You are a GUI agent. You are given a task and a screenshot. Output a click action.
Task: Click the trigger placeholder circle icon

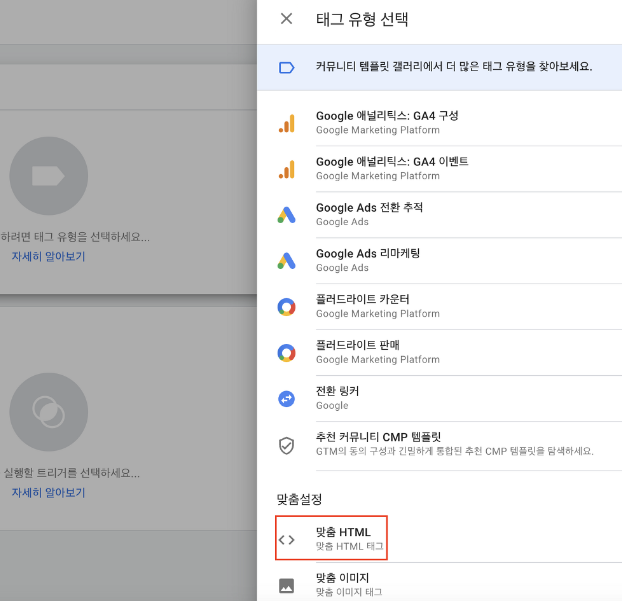click(x=49, y=412)
